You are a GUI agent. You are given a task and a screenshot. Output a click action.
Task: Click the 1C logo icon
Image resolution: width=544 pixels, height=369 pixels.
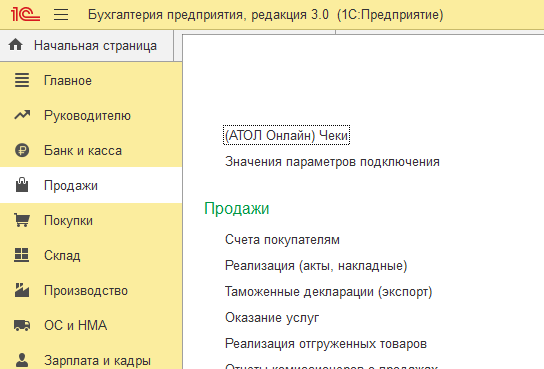(25, 15)
